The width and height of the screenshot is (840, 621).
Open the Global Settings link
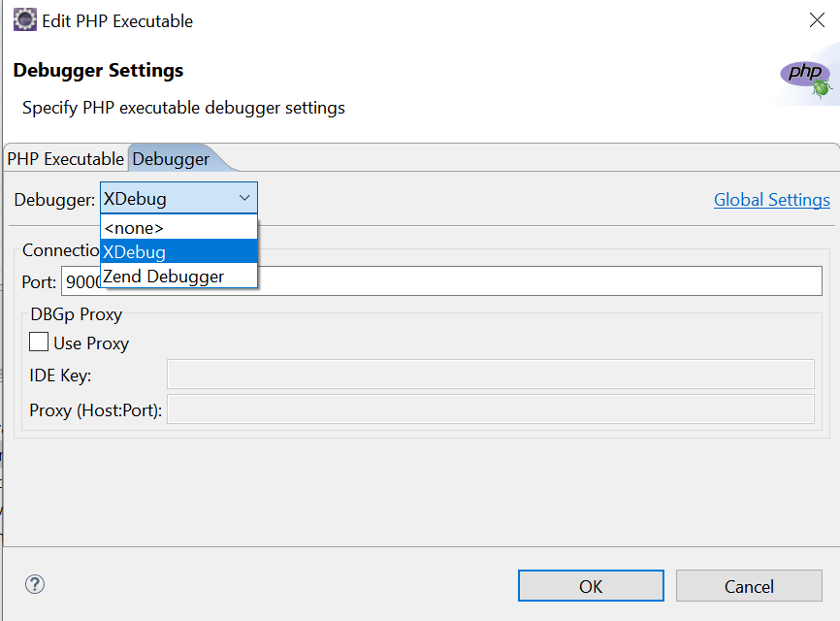[772, 200]
